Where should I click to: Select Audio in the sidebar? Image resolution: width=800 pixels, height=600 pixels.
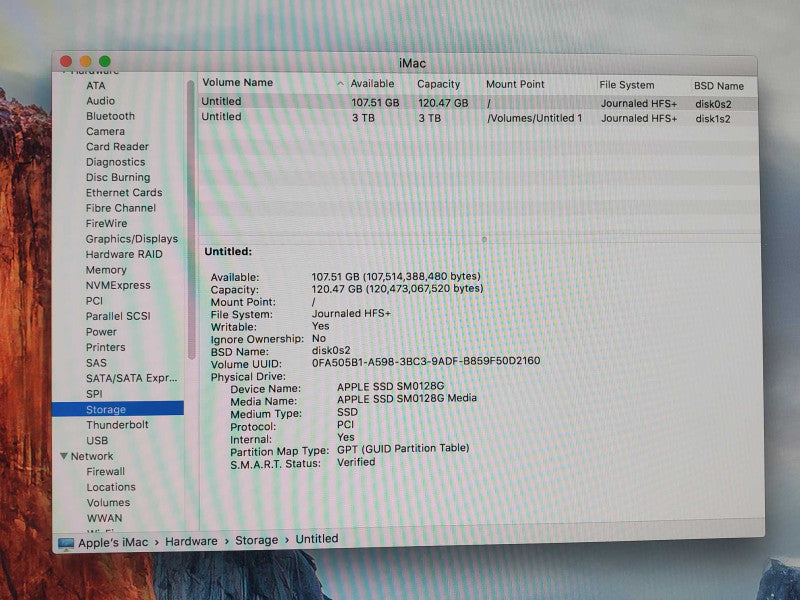pos(100,101)
